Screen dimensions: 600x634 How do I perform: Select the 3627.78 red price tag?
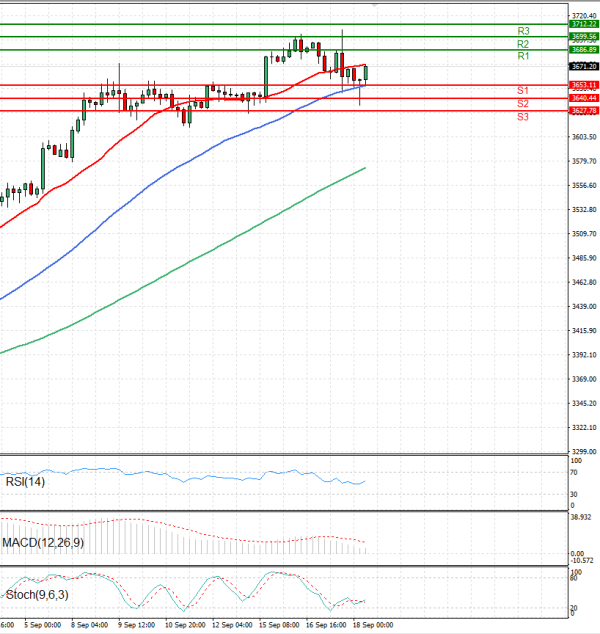coord(584,110)
